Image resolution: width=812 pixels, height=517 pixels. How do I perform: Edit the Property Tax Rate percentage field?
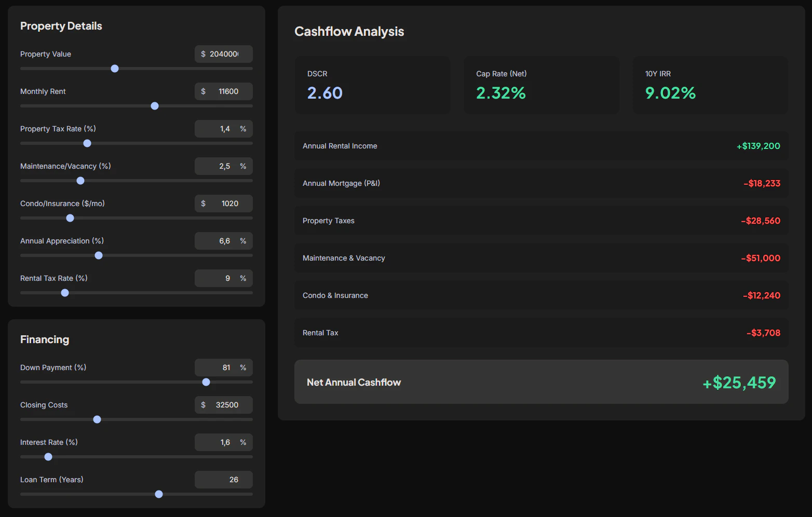tap(224, 129)
